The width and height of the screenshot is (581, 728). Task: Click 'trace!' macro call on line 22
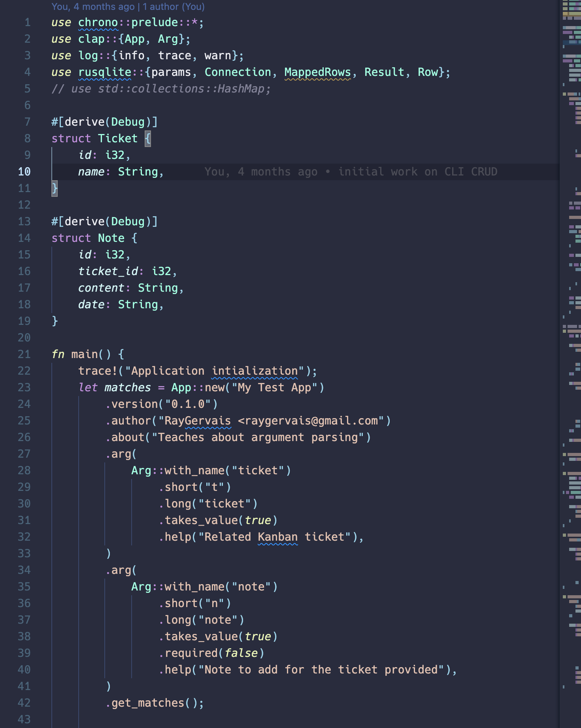[98, 371]
